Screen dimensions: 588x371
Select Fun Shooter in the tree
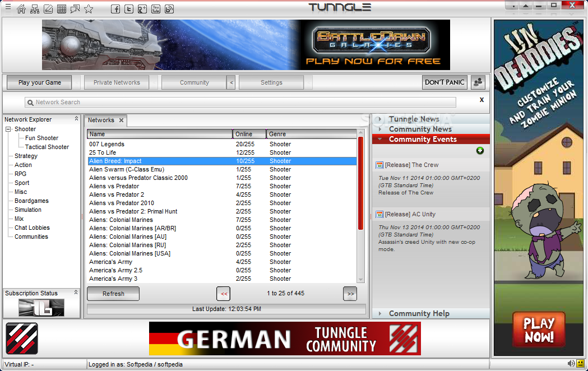(41, 138)
